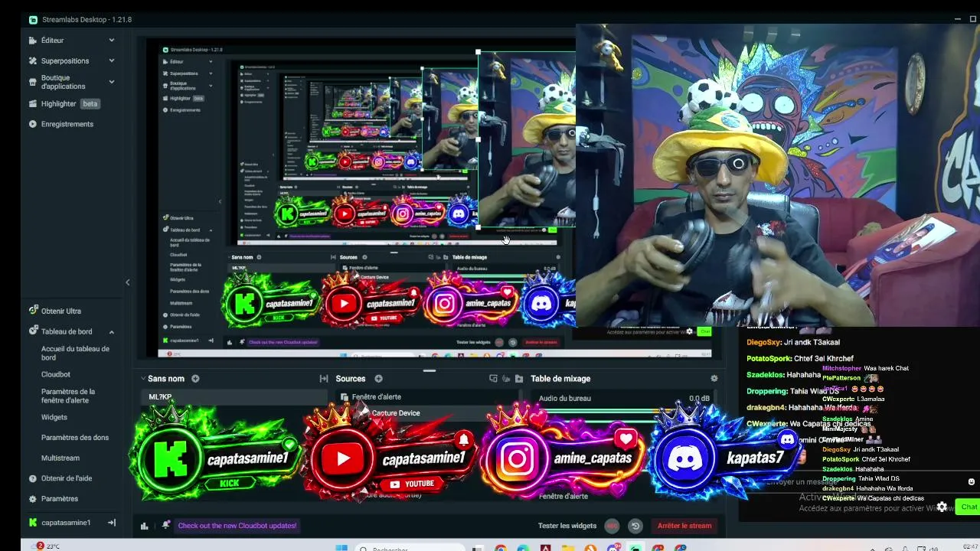Open Paramètres via the gear icon
The height and width of the screenshot is (551, 980).
click(33, 499)
